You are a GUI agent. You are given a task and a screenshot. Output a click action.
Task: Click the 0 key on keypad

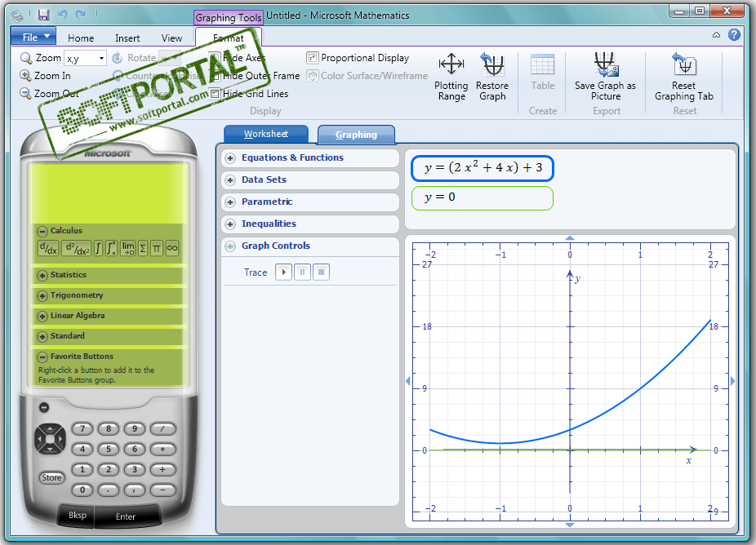82,490
